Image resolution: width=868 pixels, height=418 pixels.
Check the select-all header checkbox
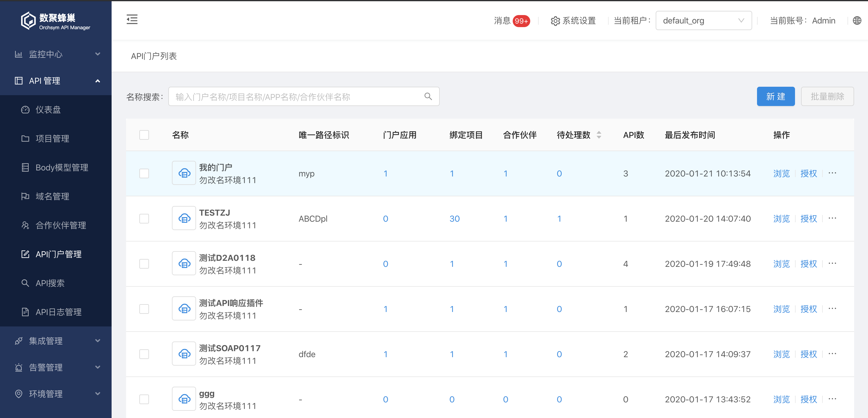pos(144,135)
